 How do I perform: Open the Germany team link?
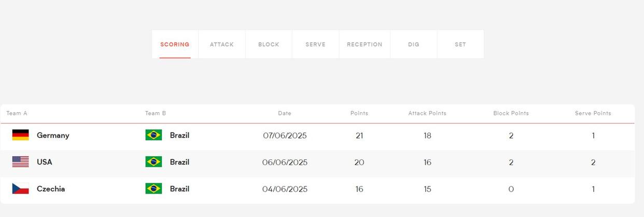click(x=53, y=135)
